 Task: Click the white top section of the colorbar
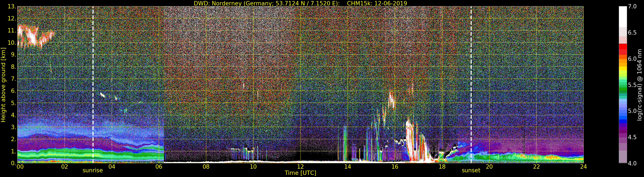tap(623, 17)
